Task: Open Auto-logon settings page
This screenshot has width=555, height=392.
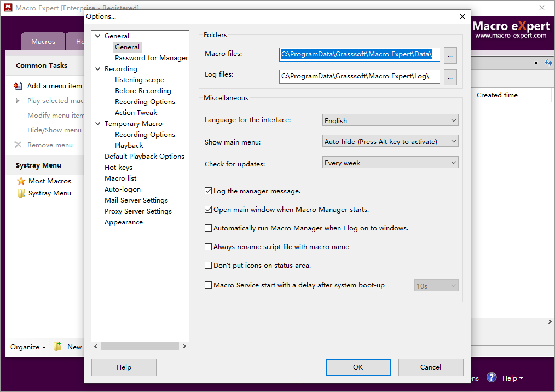Action: [x=123, y=189]
